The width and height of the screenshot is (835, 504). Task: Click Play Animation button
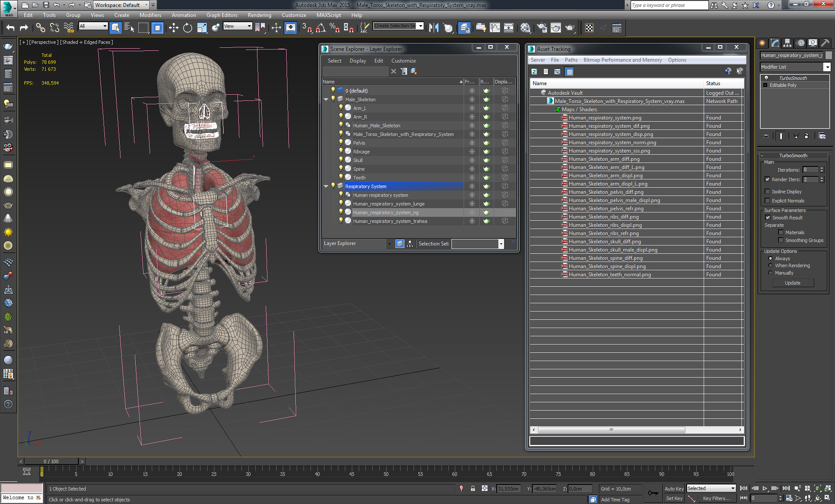point(765,488)
